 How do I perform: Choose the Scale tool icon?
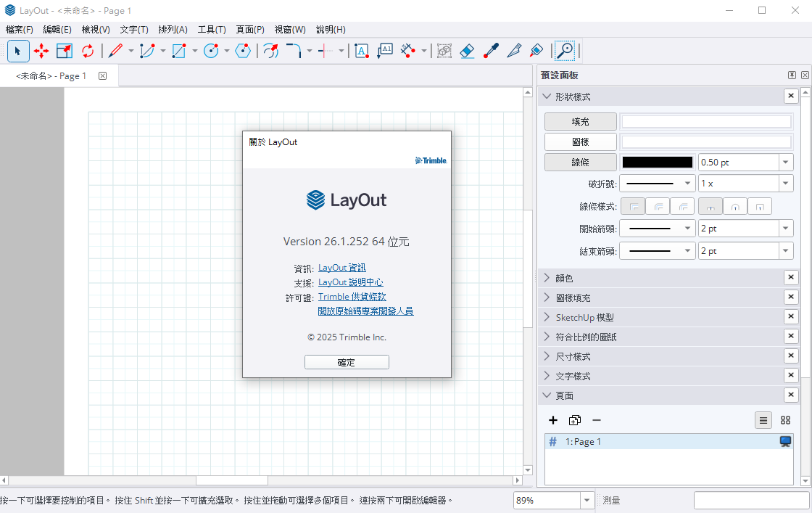pyautogui.click(x=65, y=51)
